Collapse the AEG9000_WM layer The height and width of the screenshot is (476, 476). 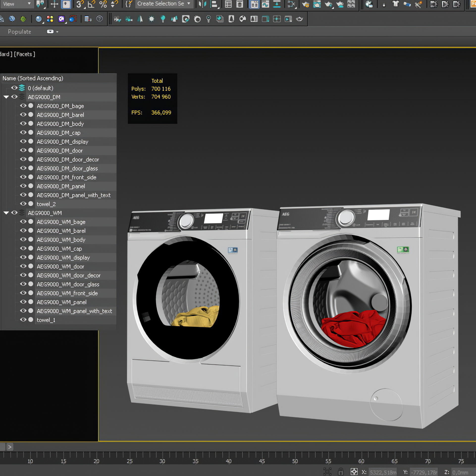coord(6,213)
